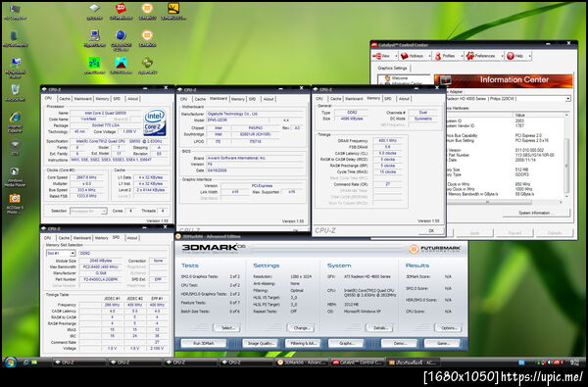The image size is (588, 387).
Task: Click the Graphs button in 3DMark06
Action: tap(346, 343)
